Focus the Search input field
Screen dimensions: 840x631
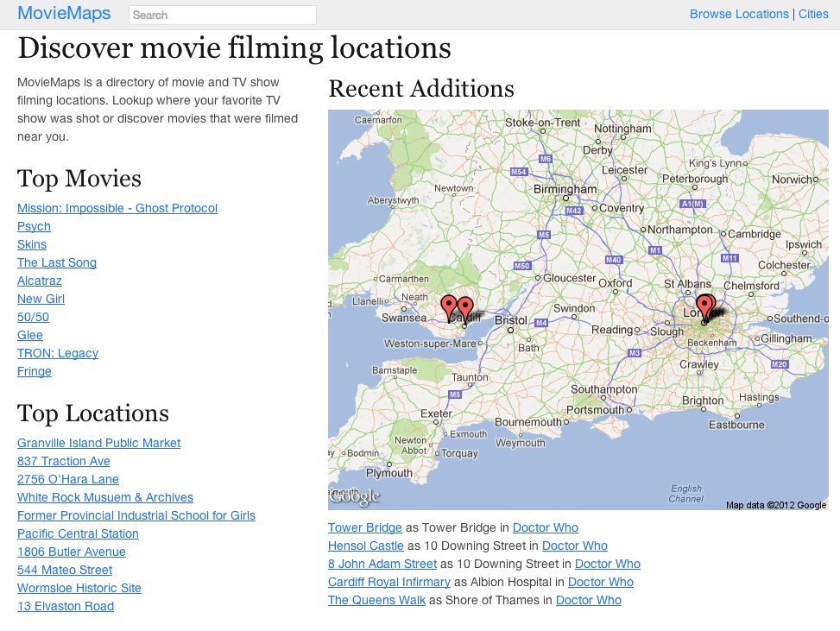pos(223,15)
